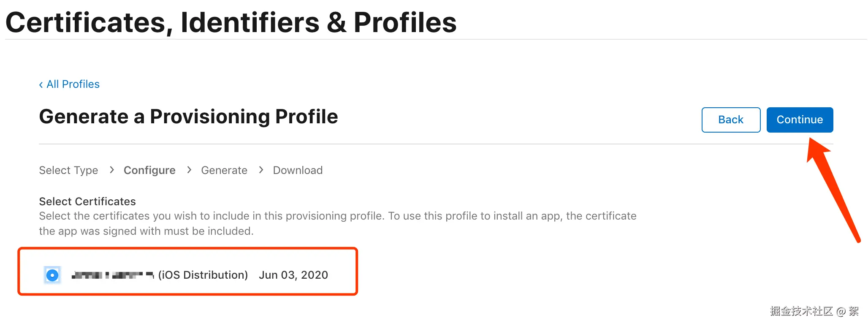868x326 pixels.
Task: Click the certificate date Jun 03, 2020
Action: pyautogui.click(x=293, y=275)
